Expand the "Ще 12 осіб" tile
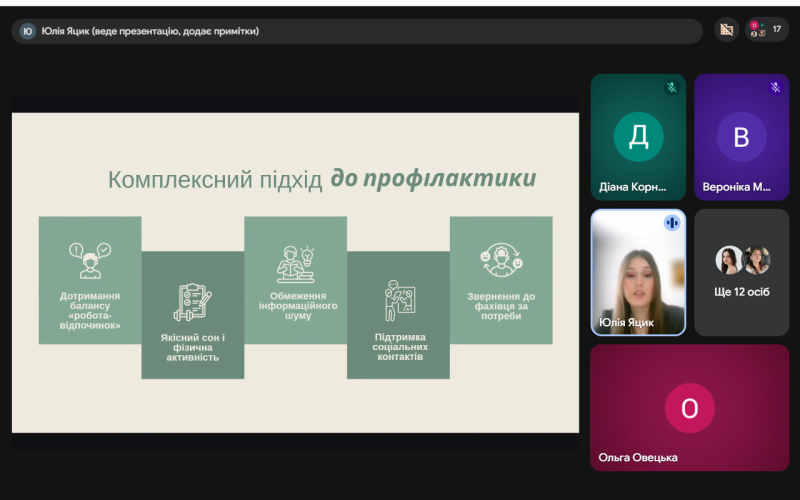 click(x=741, y=273)
